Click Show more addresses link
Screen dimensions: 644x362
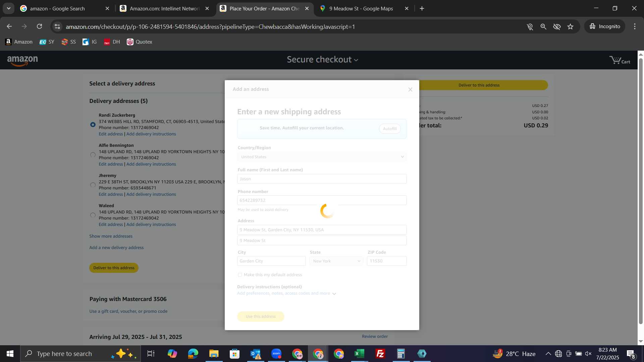111,236
